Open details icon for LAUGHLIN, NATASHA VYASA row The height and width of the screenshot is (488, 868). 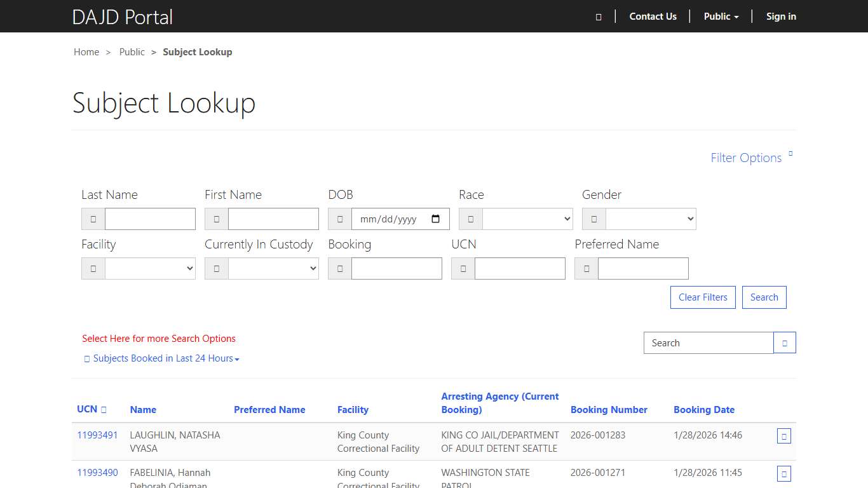click(x=783, y=436)
